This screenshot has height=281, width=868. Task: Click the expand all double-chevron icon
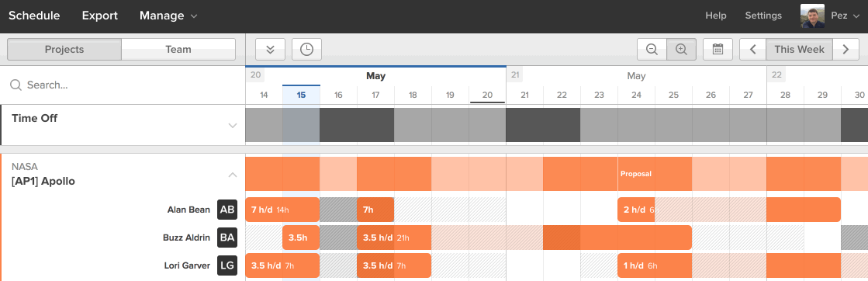[x=270, y=50]
